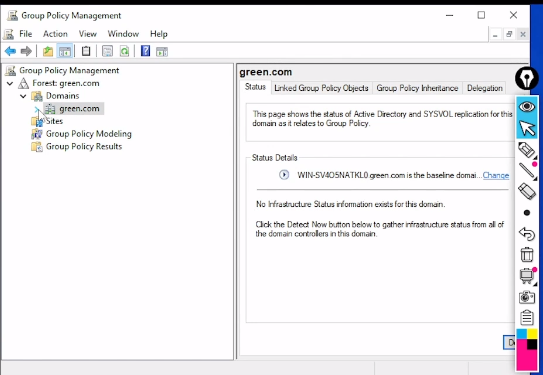Click the Forest triangle icon
The image size is (543, 375).
24,83
